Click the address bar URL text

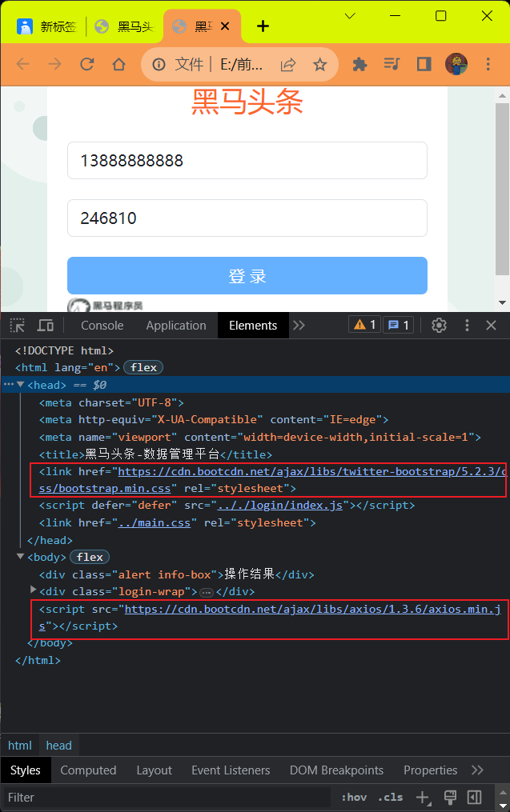point(241,64)
